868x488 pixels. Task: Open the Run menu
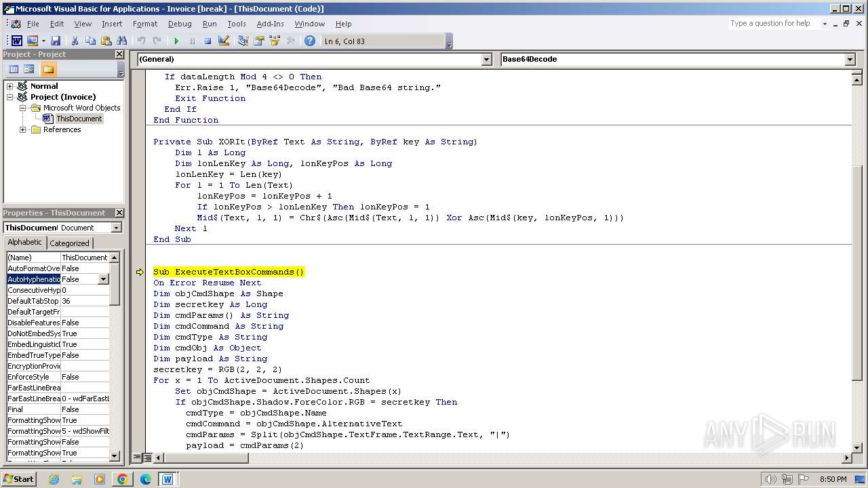[x=210, y=24]
